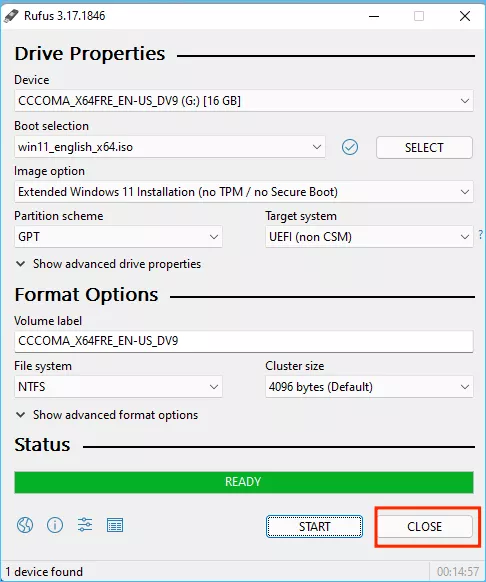The width and height of the screenshot is (486, 582).
Task: Expand Show advanced format options
Action: click(107, 415)
